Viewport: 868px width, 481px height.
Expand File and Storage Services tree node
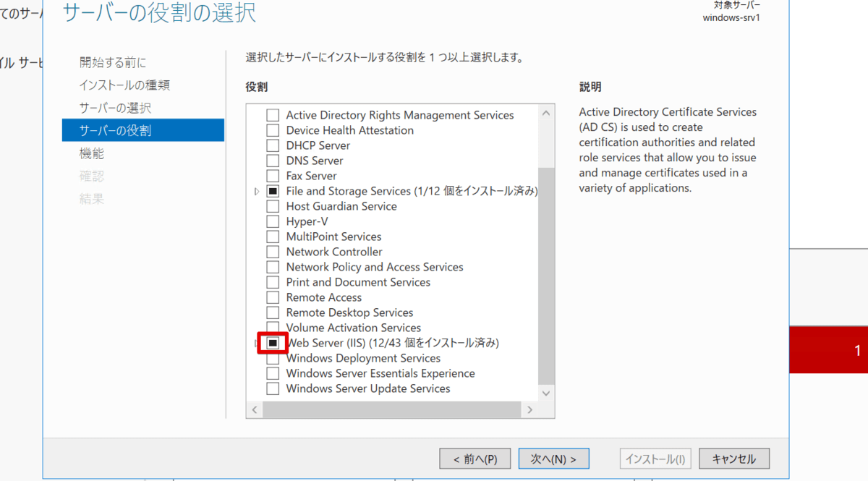coord(257,192)
